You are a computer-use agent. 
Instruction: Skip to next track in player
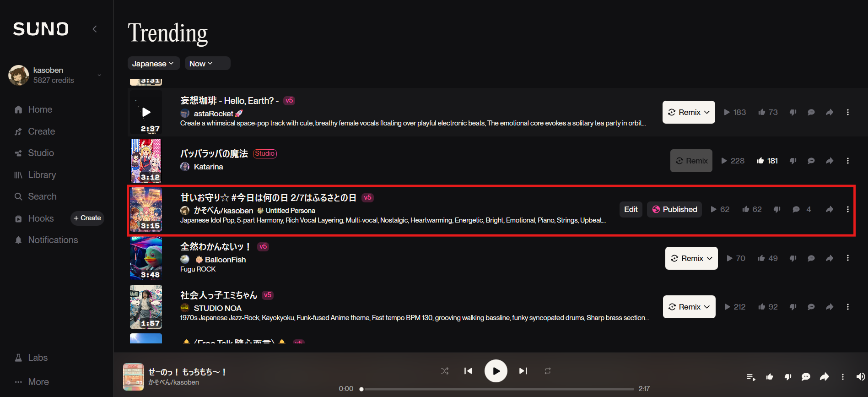pyautogui.click(x=523, y=371)
